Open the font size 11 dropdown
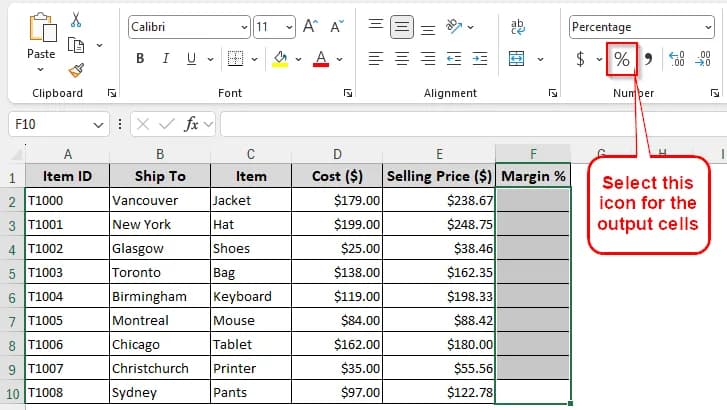This screenshot has width=727, height=410. coord(289,27)
